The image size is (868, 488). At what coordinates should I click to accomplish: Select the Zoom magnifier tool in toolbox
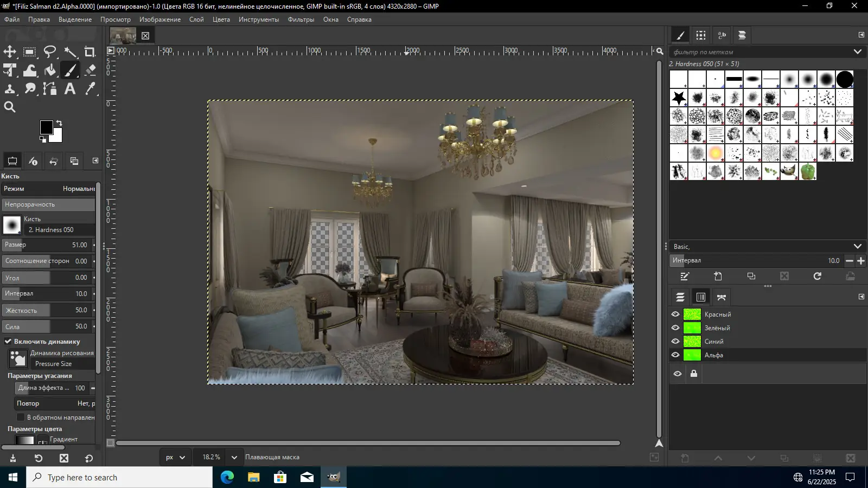tap(10, 107)
